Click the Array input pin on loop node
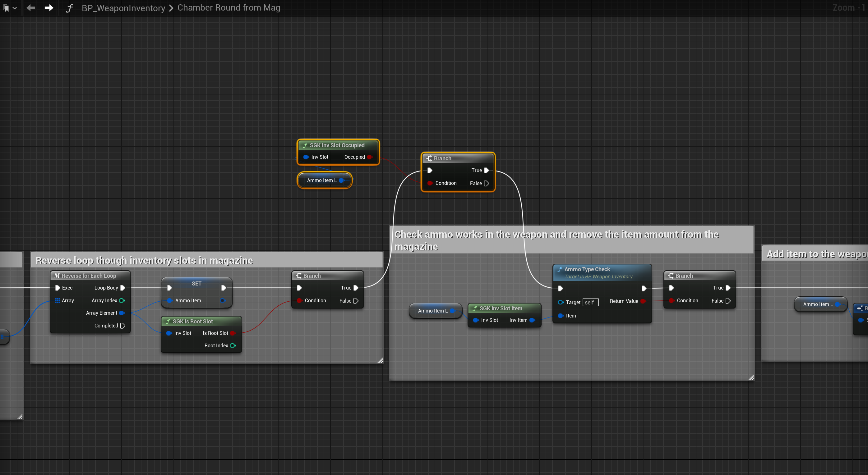 (x=58, y=300)
